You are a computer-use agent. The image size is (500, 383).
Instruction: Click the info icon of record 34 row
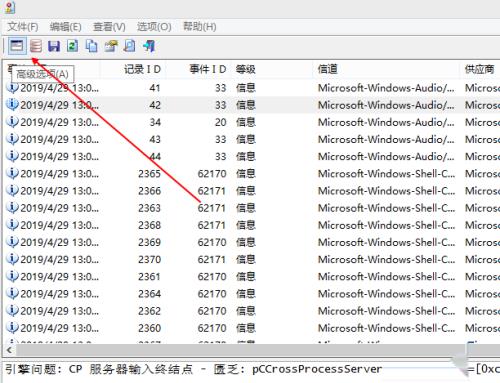click(x=12, y=122)
